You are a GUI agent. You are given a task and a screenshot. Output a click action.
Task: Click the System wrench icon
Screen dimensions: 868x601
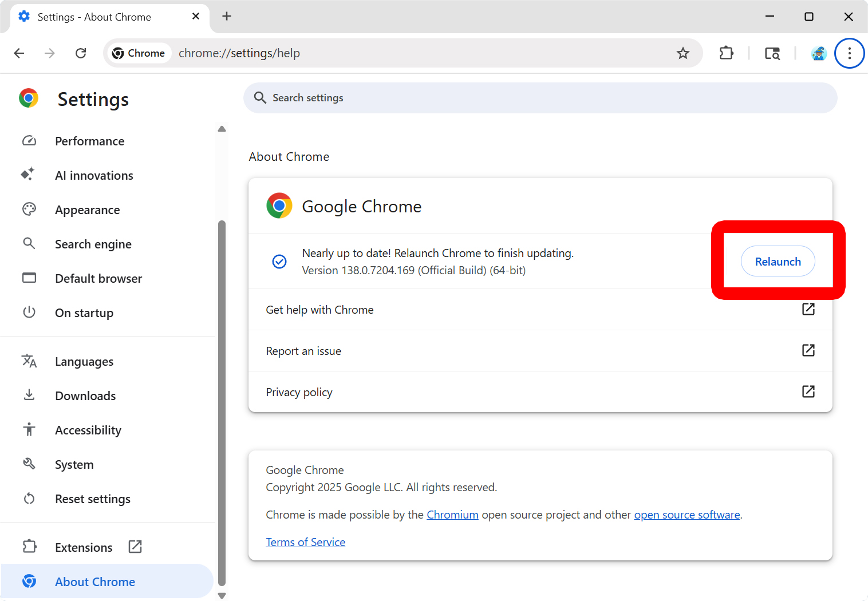29,464
